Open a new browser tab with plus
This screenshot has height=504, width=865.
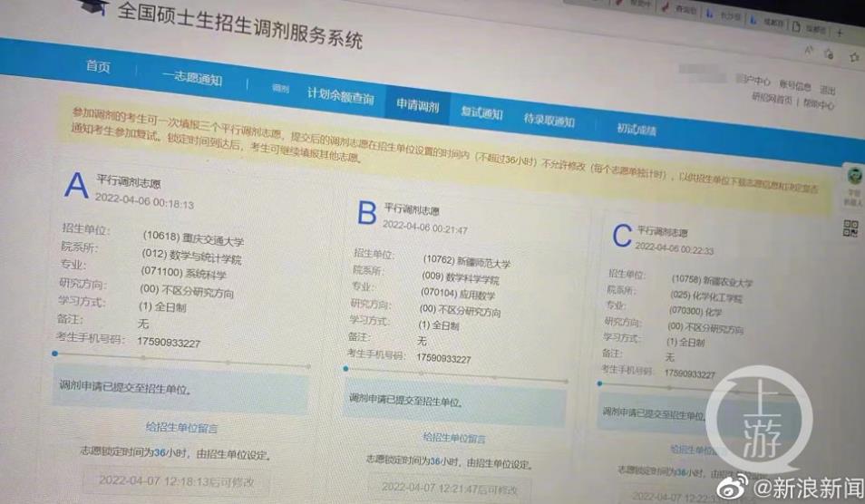(840, 32)
